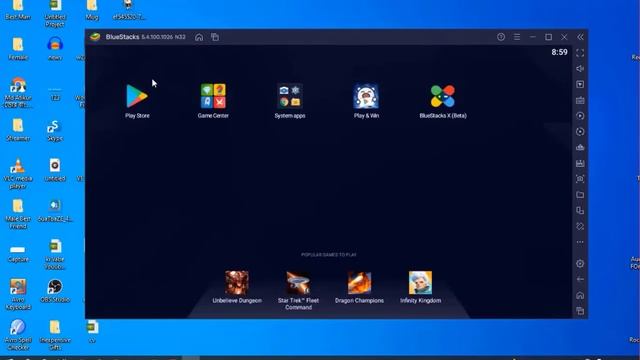
Task: Collapse the BlueStacks side toolbar with double arrows
Action: 580,37
